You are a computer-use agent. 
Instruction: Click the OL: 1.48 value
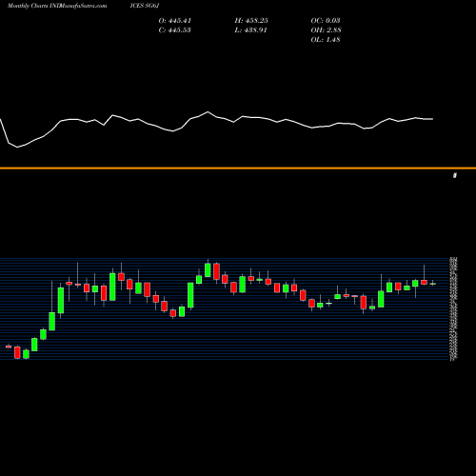tap(326, 40)
